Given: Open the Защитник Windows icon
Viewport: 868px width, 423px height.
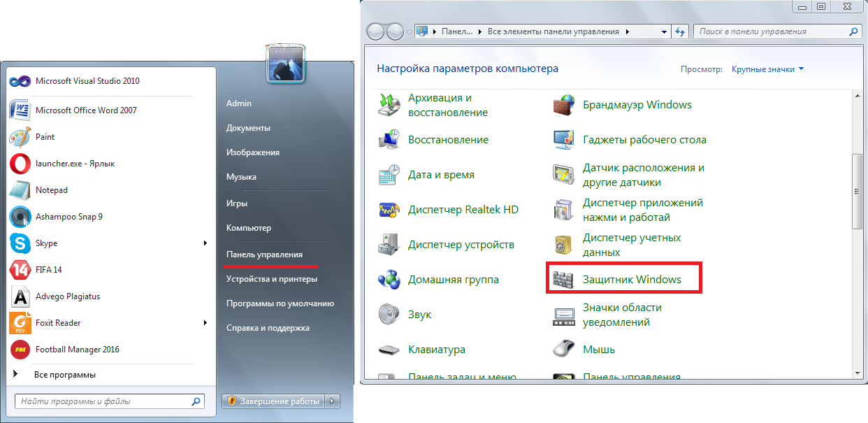Looking at the screenshot, I should click(x=564, y=280).
